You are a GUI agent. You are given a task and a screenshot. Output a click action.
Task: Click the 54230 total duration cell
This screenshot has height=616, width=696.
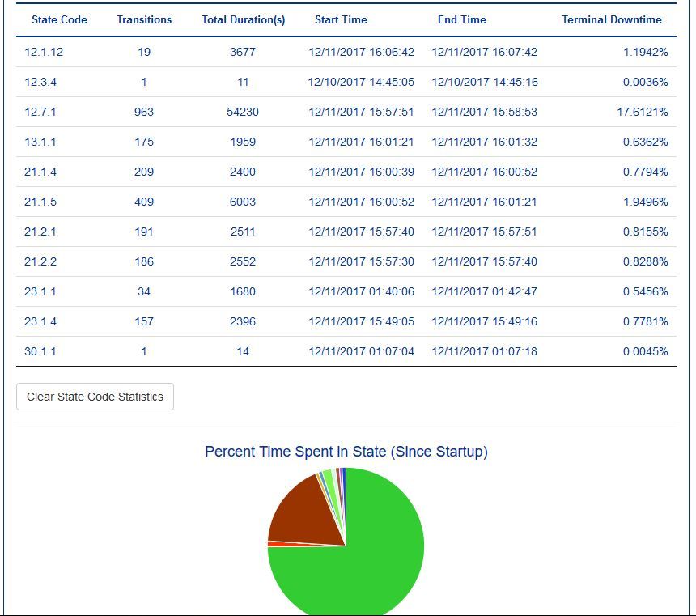[243, 112]
